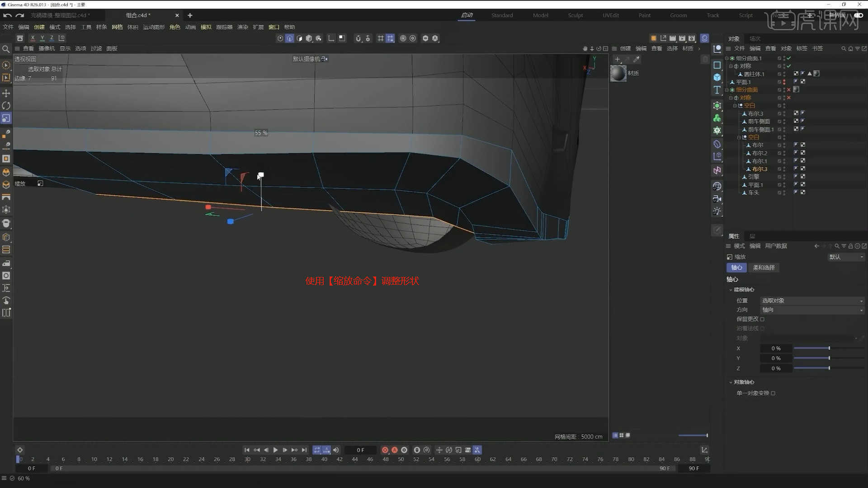This screenshot has width=868, height=488.
Task: Click the current frame 0 F field
Action: [x=360, y=450]
